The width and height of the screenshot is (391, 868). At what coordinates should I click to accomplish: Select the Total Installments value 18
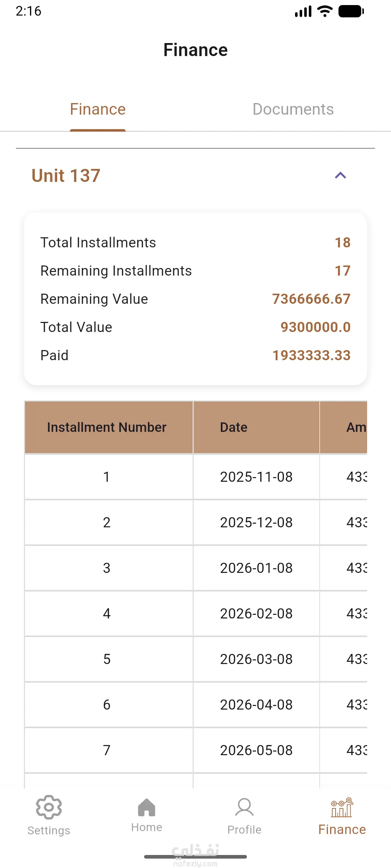coord(342,243)
